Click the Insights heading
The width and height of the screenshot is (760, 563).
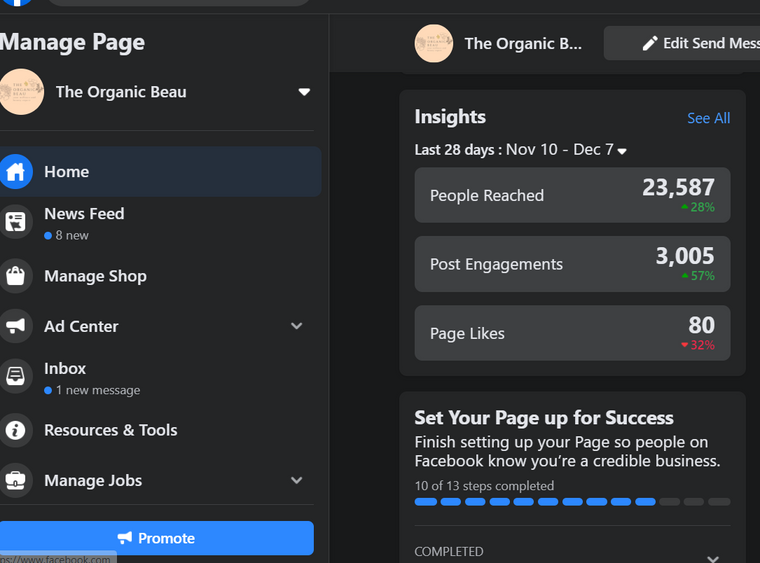pos(450,117)
